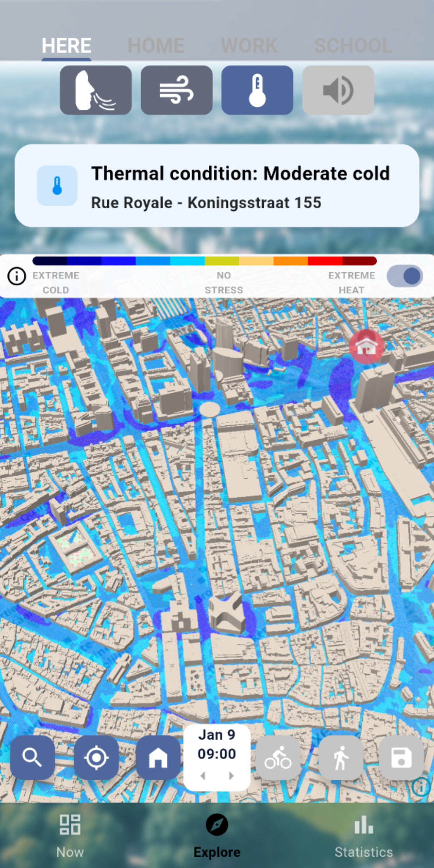Center map on current location
Screen dimensions: 434x868
coord(96,758)
